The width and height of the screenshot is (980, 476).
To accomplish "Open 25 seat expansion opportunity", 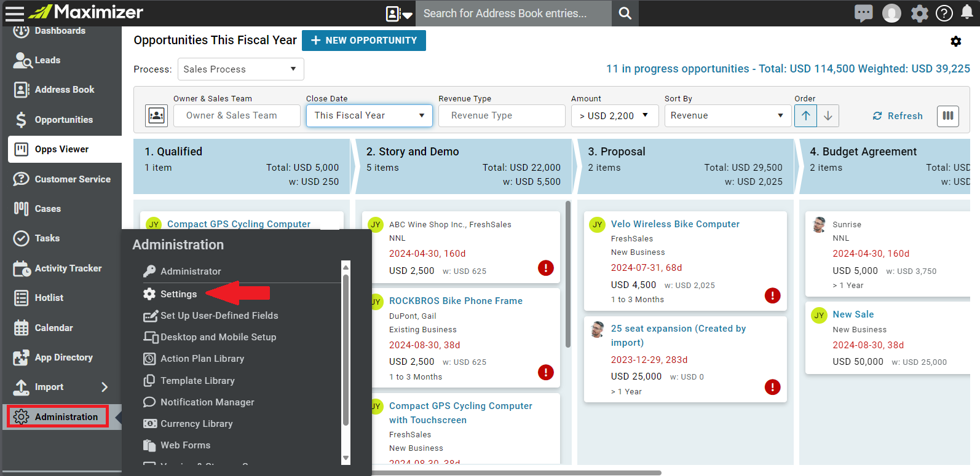I will pyautogui.click(x=678, y=335).
